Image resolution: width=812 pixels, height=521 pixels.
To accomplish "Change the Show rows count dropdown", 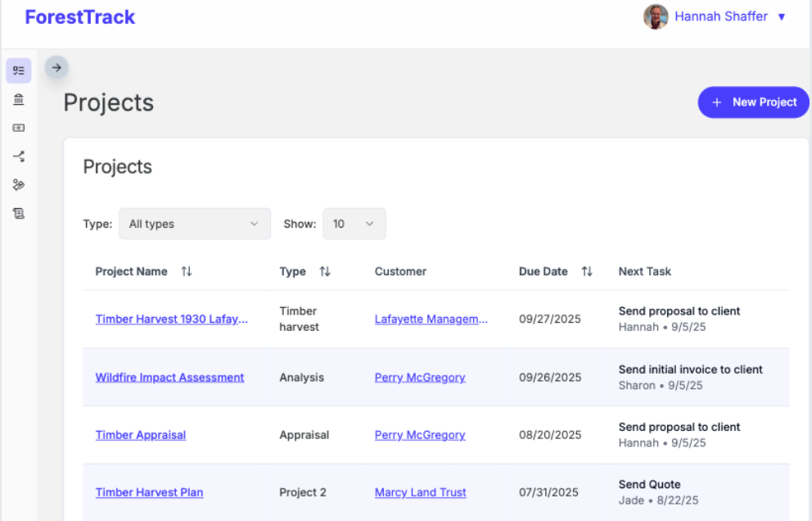I will (354, 224).
